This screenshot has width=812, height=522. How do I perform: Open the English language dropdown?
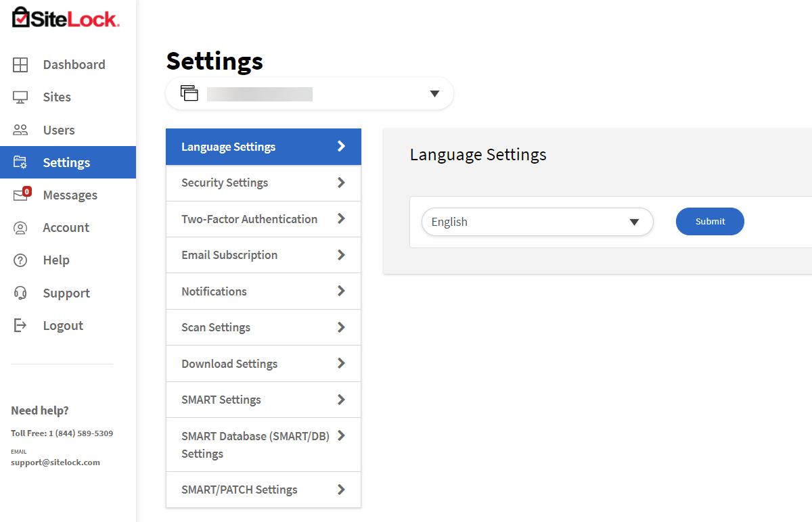[537, 222]
